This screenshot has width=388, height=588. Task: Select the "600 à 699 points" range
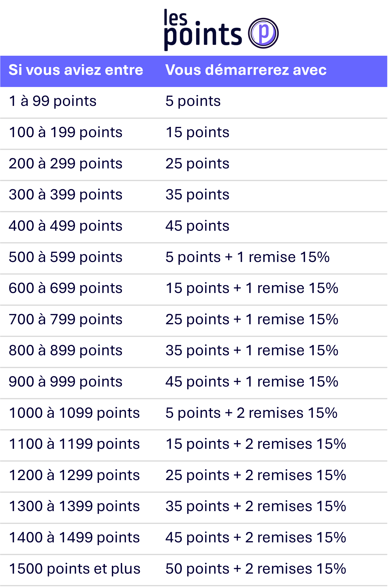click(x=66, y=288)
